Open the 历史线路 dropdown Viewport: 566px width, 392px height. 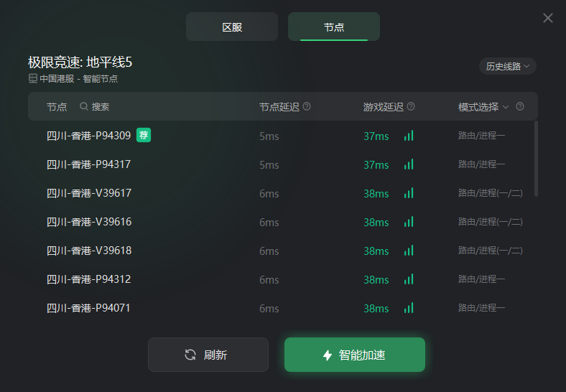click(507, 66)
